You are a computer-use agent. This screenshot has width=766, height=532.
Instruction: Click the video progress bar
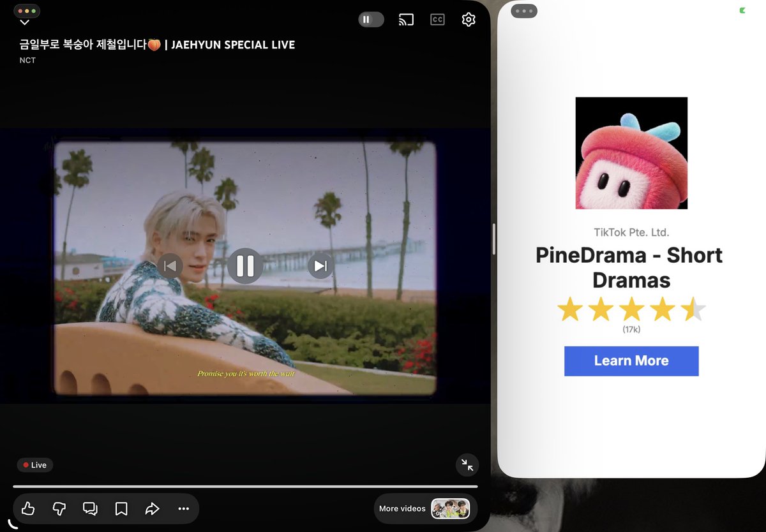245,487
